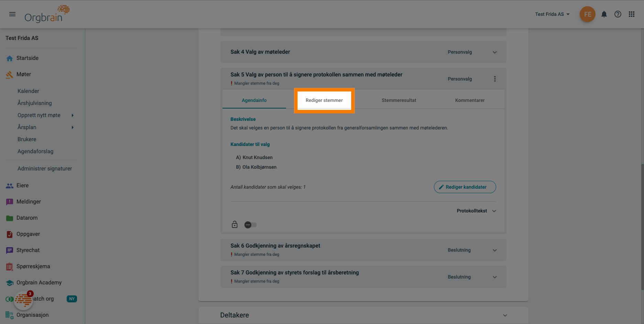Click the Meldinger message icon
The width and height of the screenshot is (644, 324).
tap(10, 202)
